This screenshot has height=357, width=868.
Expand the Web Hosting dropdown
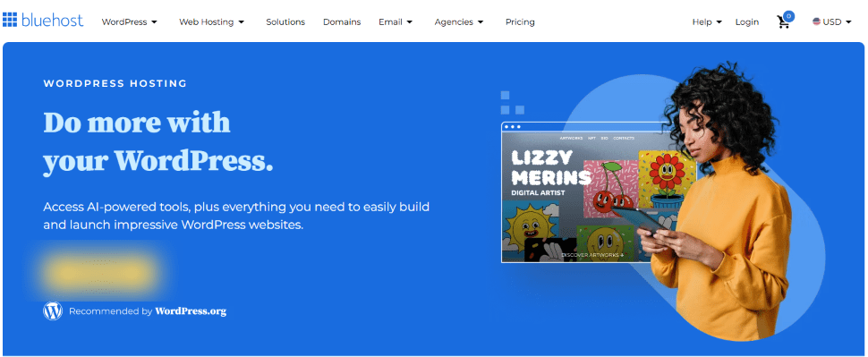coord(212,22)
